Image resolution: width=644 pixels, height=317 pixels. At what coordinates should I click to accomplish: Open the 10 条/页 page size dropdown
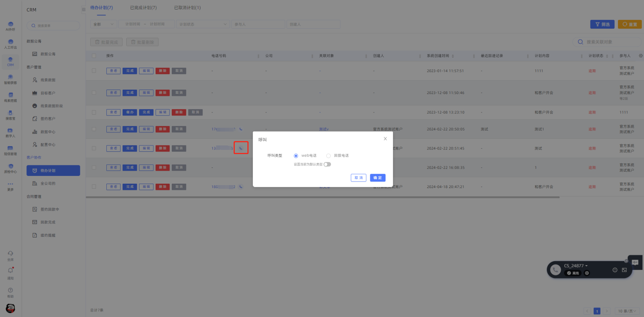tap(627, 311)
